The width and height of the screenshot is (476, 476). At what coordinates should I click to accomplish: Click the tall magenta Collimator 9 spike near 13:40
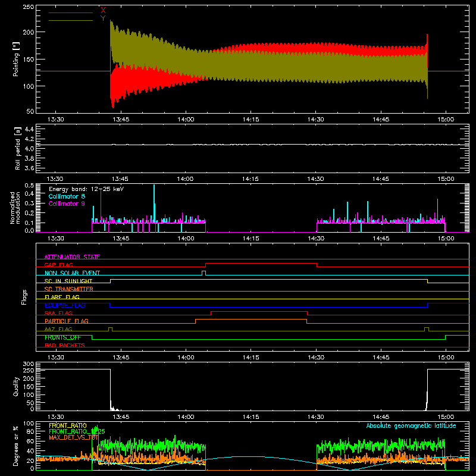click(x=101, y=206)
